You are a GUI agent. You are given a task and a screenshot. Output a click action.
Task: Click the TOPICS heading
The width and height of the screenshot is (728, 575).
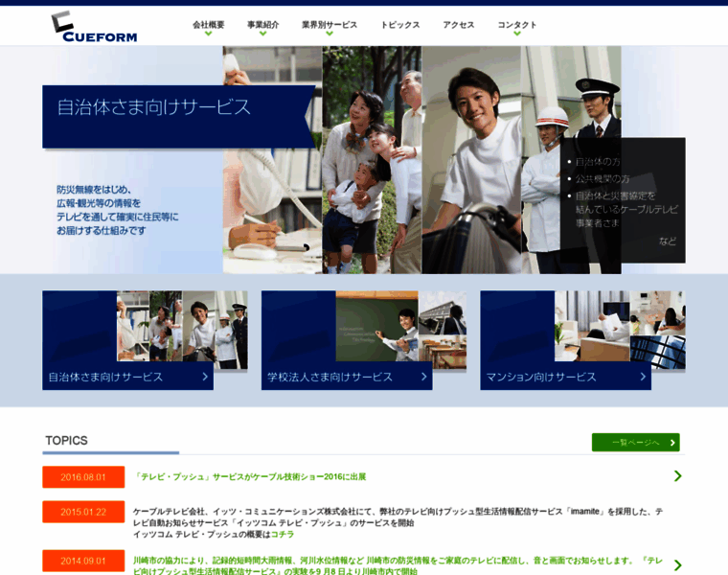(x=66, y=440)
